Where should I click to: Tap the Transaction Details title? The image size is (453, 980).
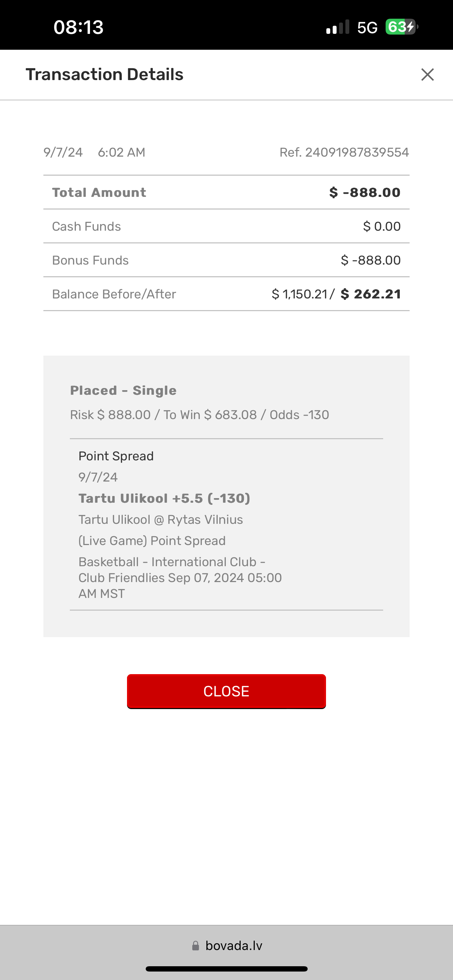104,74
